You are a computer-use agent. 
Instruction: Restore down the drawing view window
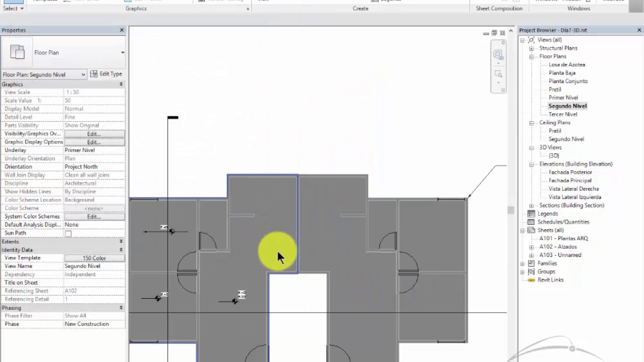point(494,33)
